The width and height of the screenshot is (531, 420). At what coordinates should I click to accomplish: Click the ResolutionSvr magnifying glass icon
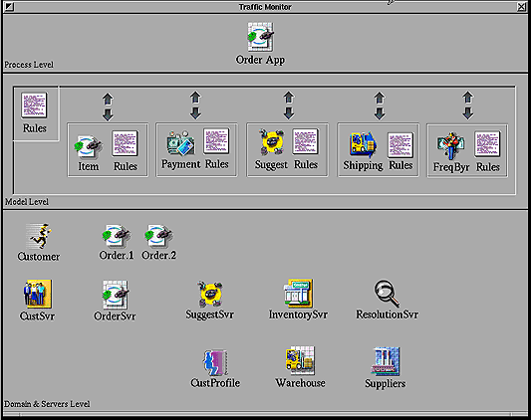387,294
